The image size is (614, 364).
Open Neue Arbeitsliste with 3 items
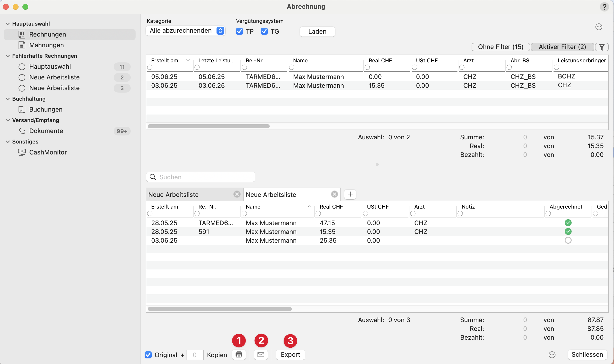(70, 88)
